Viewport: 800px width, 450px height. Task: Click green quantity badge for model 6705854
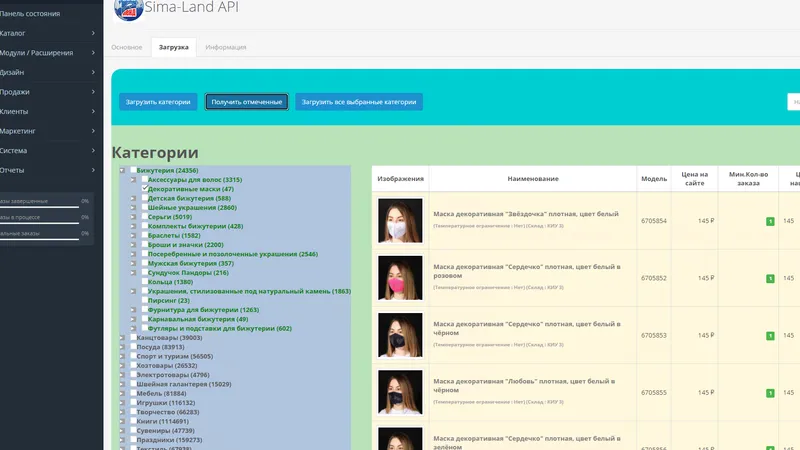pyautogui.click(x=770, y=221)
